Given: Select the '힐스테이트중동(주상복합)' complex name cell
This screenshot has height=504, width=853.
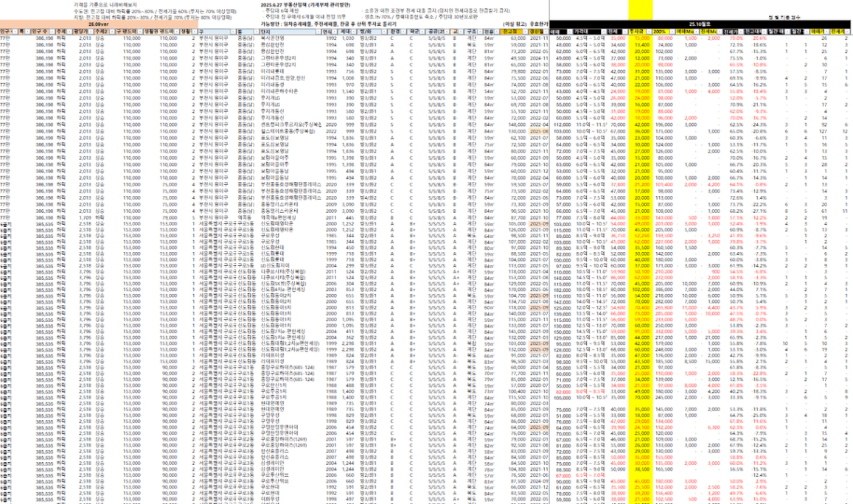Looking at the screenshot, I should pyautogui.click(x=290, y=131).
